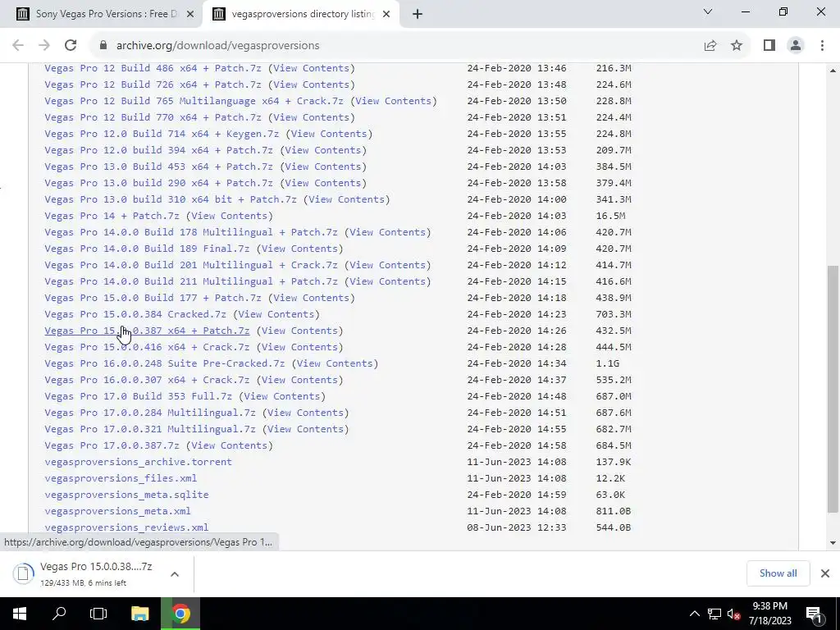Go forward in browser history

44,46
